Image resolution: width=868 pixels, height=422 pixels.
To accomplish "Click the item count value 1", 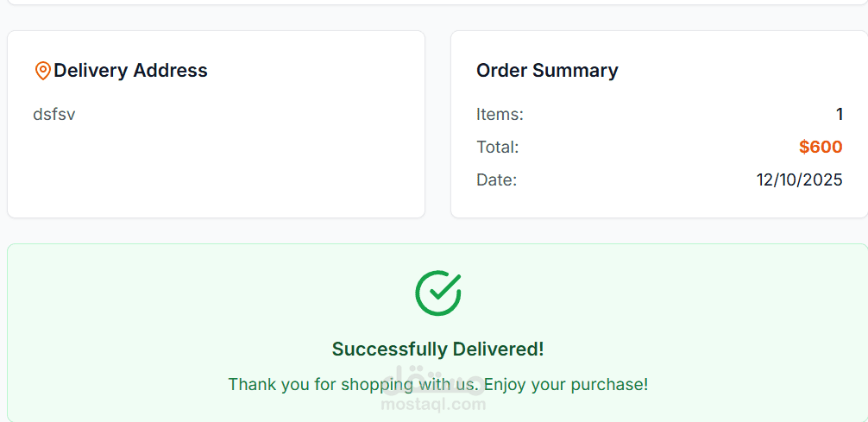I will pyautogui.click(x=839, y=114).
